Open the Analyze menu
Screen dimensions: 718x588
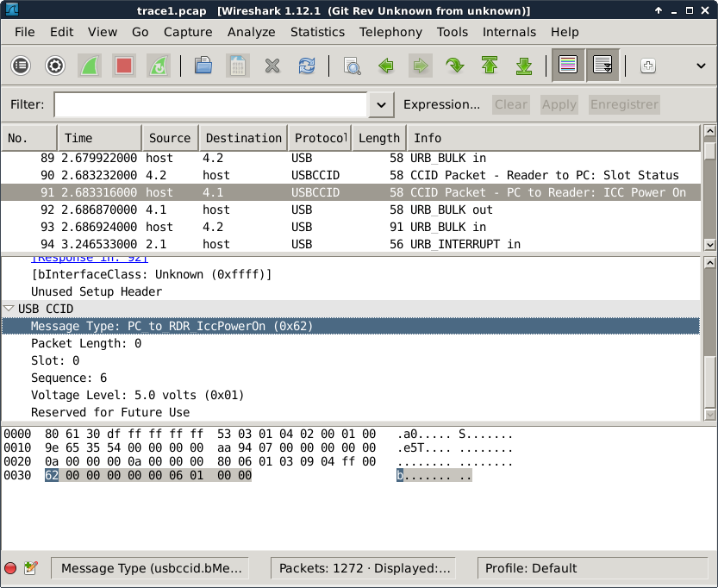[x=252, y=32]
